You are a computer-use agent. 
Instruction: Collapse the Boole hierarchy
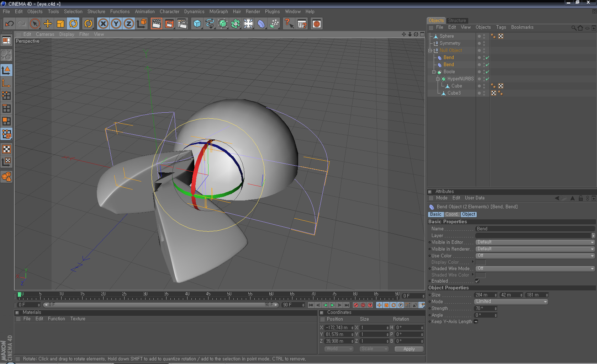click(x=434, y=72)
